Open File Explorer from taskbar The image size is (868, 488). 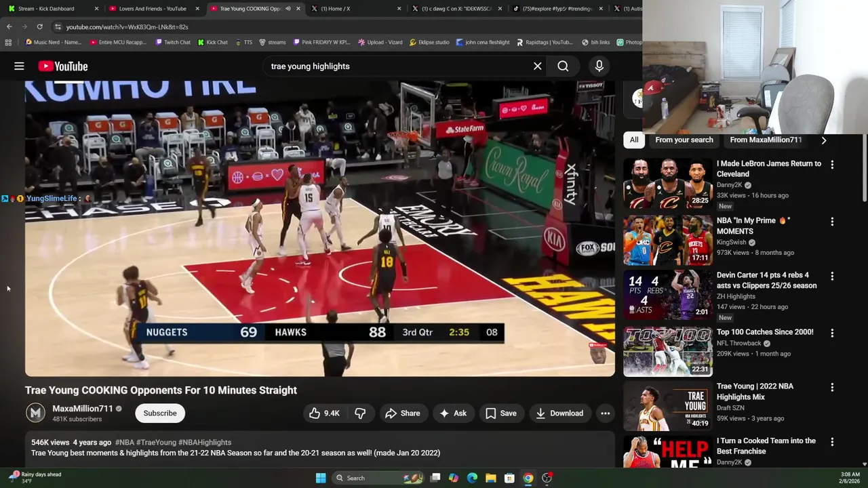pyautogui.click(x=491, y=478)
